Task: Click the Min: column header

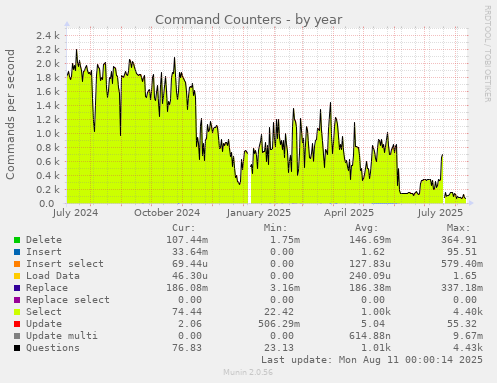Action: (275, 228)
